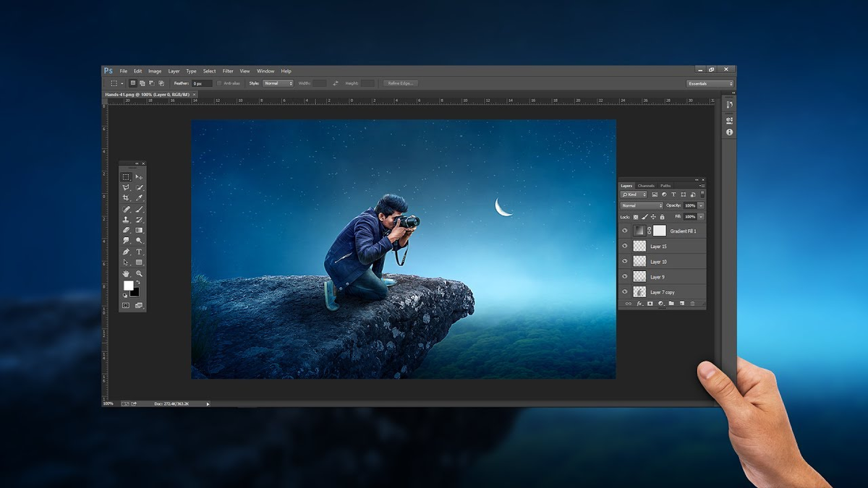Click the Link layers icon
Viewport: 868px width, 488px height.
pos(628,304)
